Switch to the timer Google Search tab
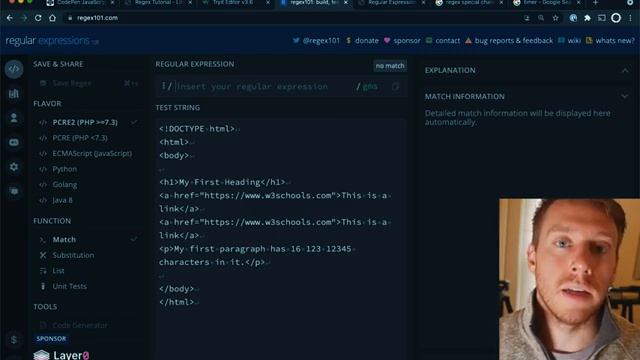 point(547,3)
